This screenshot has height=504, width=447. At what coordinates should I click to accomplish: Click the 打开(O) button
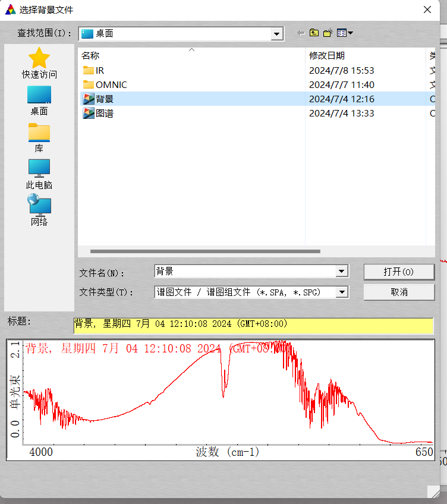[398, 272]
